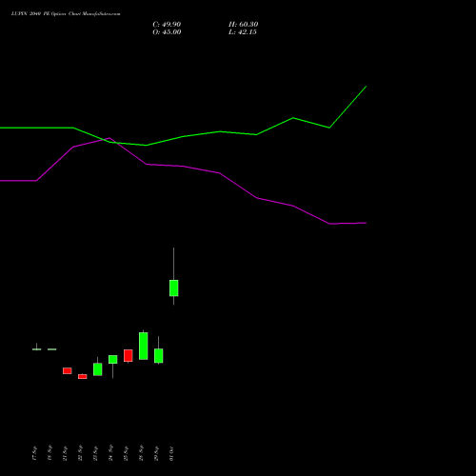Select the '21 Sep' date label
This screenshot has height=476, width=476.
coord(65,453)
